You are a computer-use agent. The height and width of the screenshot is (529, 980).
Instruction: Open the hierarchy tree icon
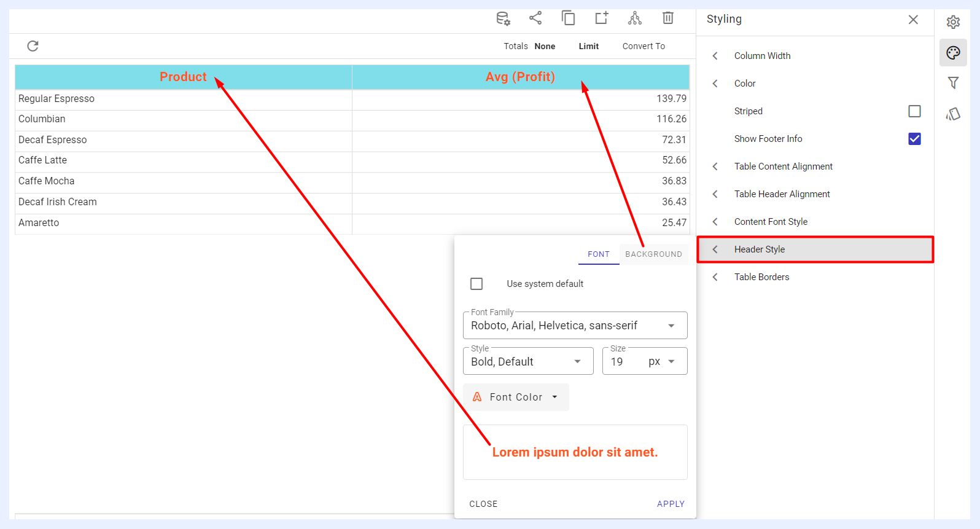635,18
